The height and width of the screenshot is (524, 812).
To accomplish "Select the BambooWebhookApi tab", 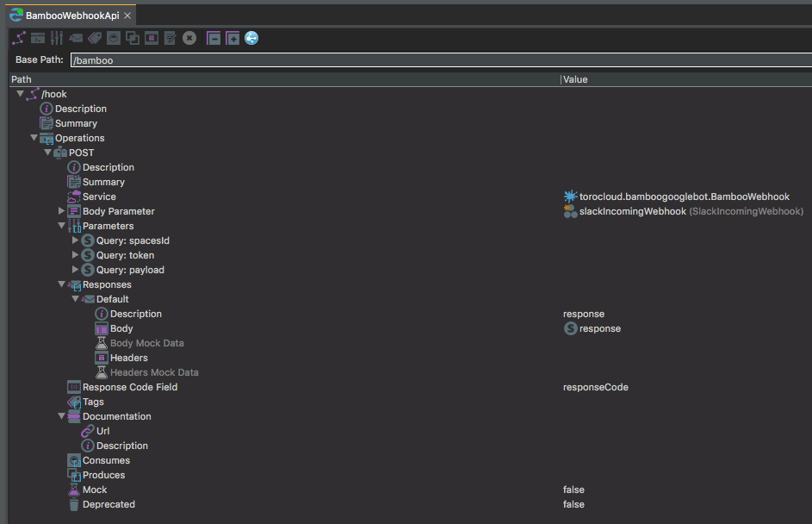I will point(72,16).
